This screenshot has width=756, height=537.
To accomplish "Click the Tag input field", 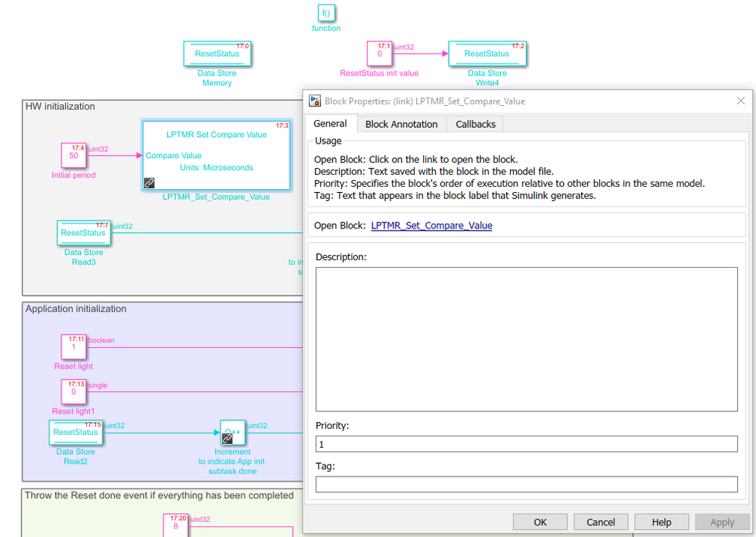I will (x=527, y=484).
